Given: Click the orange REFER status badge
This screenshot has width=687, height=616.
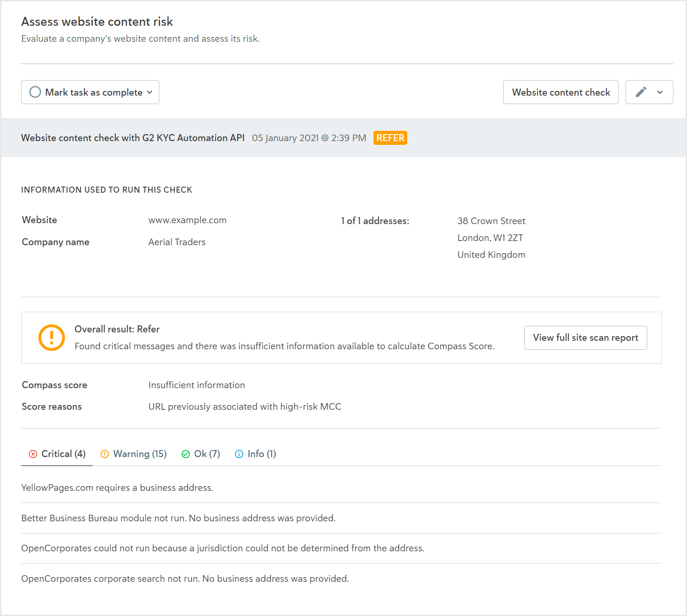Looking at the screenshot, I should point(390,138).
